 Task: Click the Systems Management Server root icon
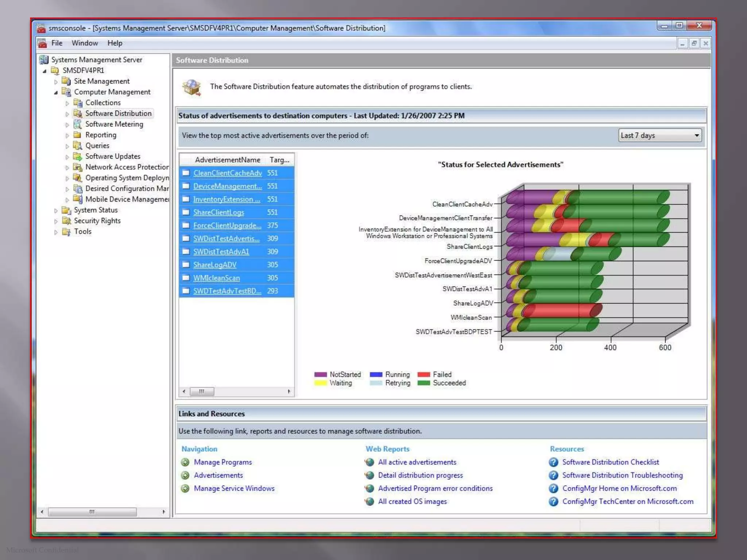tap(44, 60)
